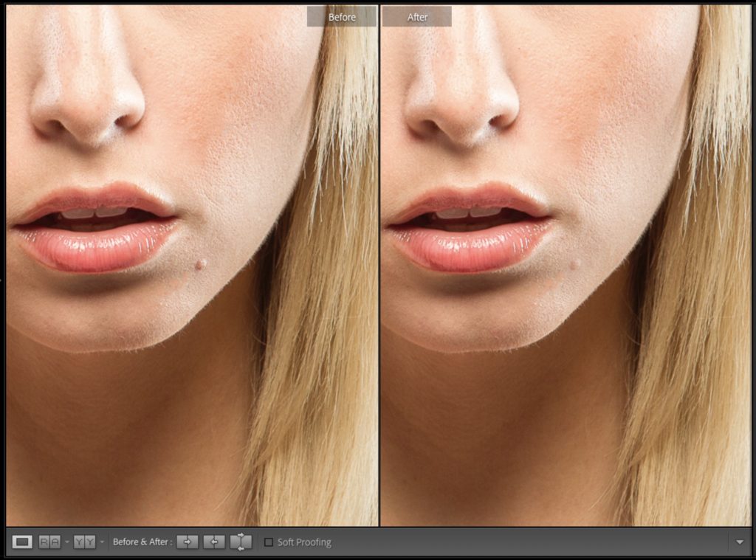Open dropdown arrow beside the R|A button

coord(66,542)
